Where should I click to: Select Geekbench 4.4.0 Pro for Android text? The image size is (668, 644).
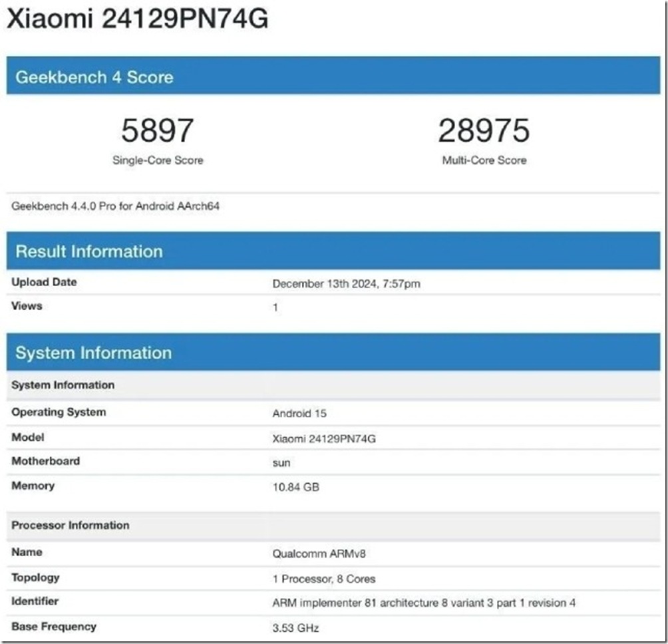coord(116,206)
